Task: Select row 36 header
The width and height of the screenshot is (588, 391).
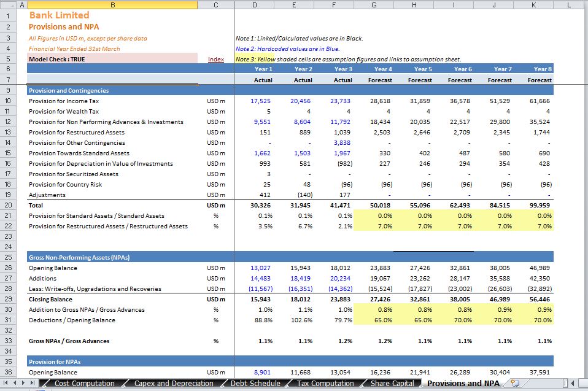Action: 8,372
